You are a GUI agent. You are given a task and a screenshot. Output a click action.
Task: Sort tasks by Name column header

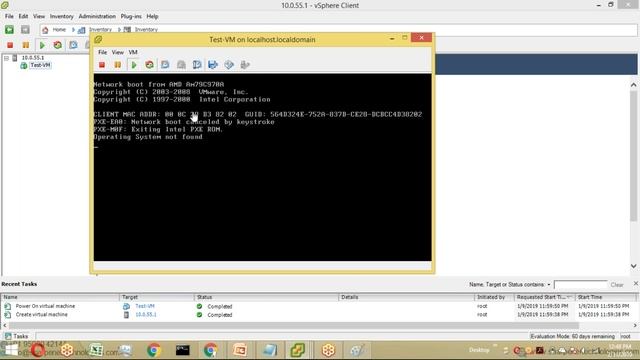[x=60, y=297]
